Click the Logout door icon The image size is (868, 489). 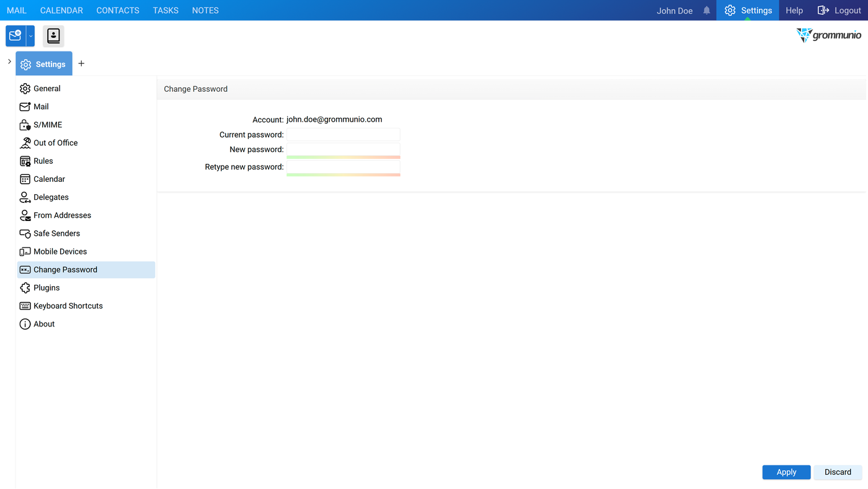click(823, 11)
